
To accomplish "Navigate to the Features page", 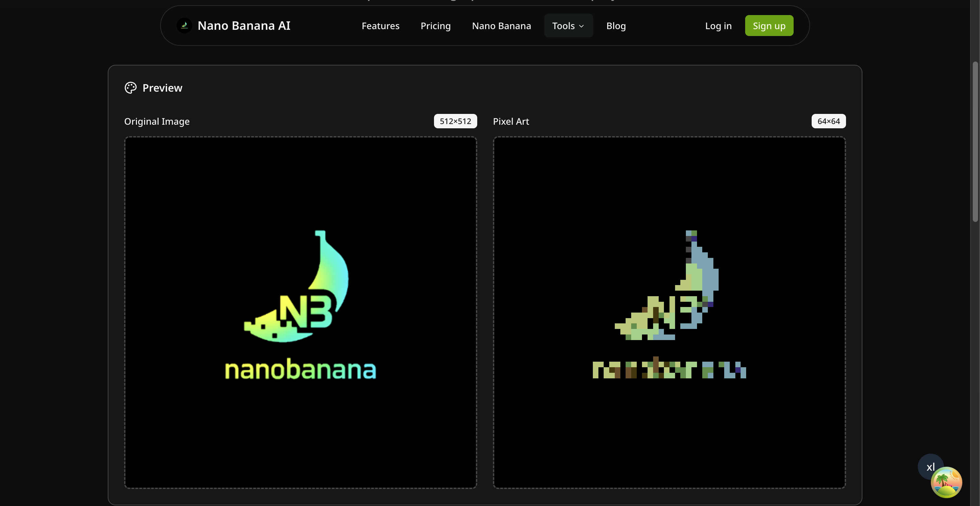I will click(380, 26).
